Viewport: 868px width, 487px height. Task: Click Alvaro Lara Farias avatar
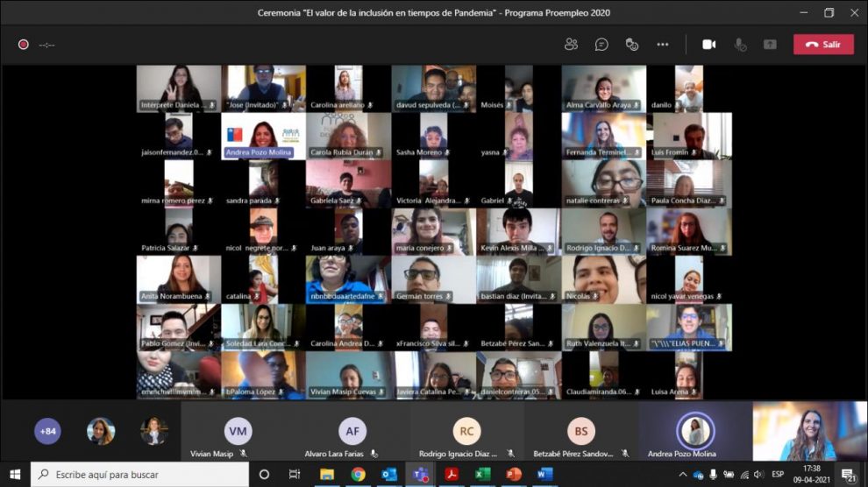point(352,431)
